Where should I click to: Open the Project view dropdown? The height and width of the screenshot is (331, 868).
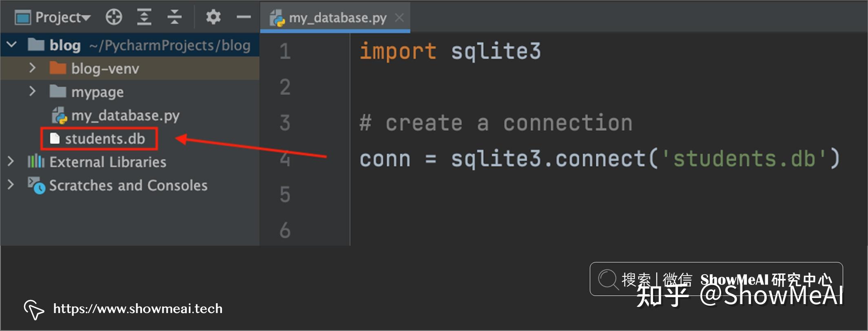[x=53, y=17]
